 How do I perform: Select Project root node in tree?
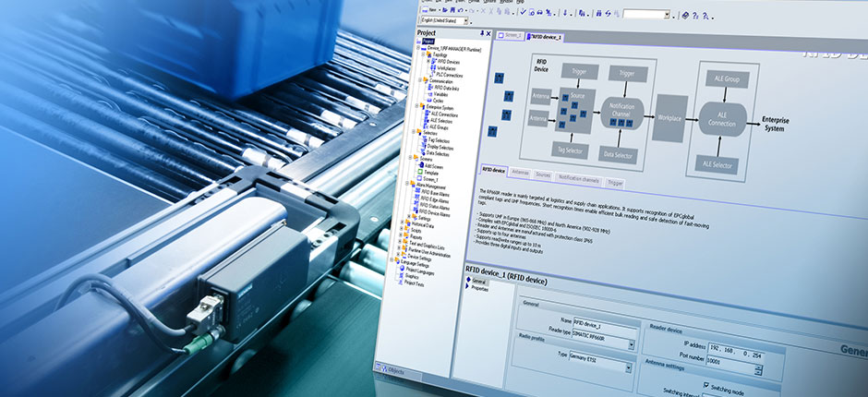428,41
